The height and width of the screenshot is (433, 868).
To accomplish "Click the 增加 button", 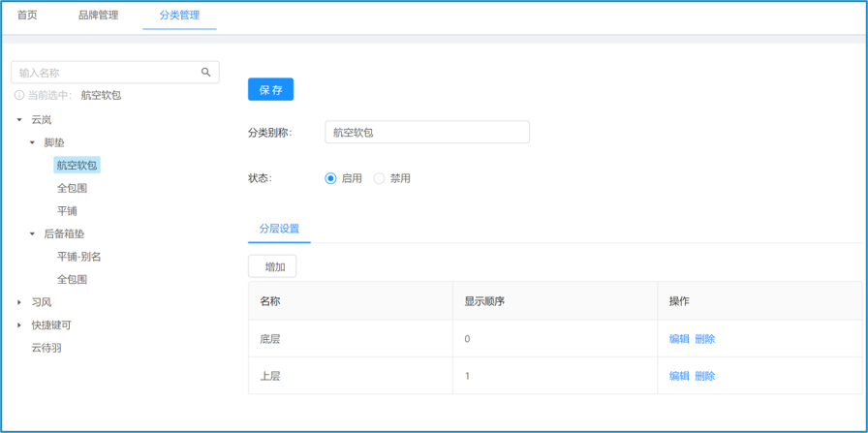I will click(x=273, y=266).
